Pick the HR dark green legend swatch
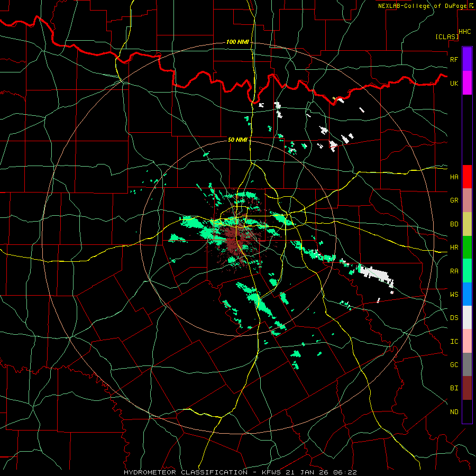The width and height of the screenshot is (476, 476). click(467, 248)
